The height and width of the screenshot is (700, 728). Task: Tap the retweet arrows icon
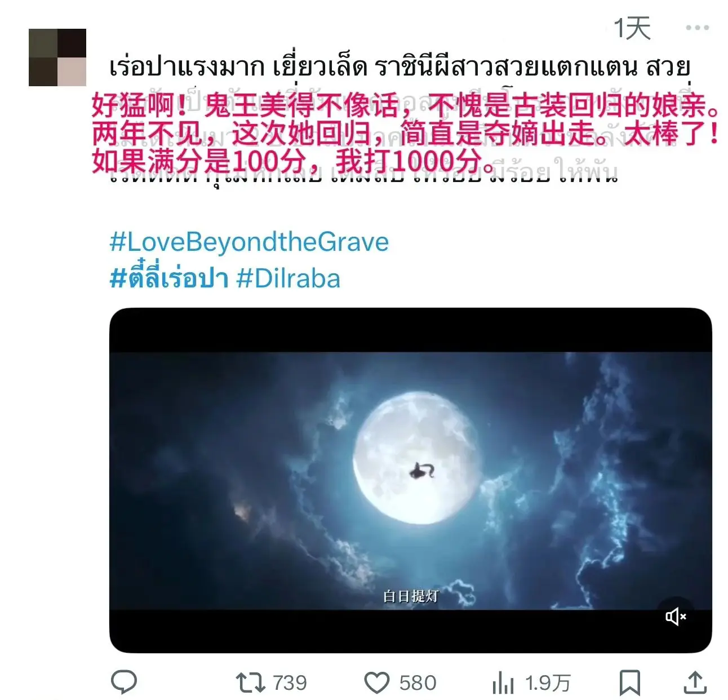[x=250, y=683]
